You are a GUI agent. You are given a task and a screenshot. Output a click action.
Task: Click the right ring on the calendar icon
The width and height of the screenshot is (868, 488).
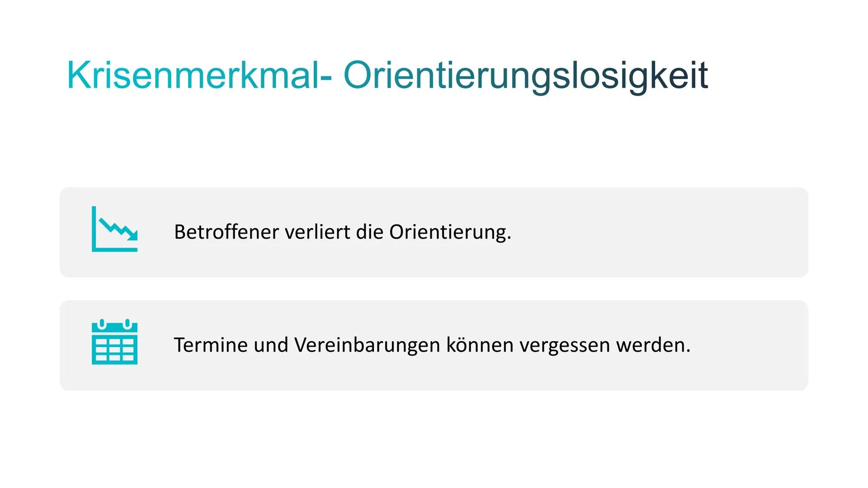click(127, 324)
